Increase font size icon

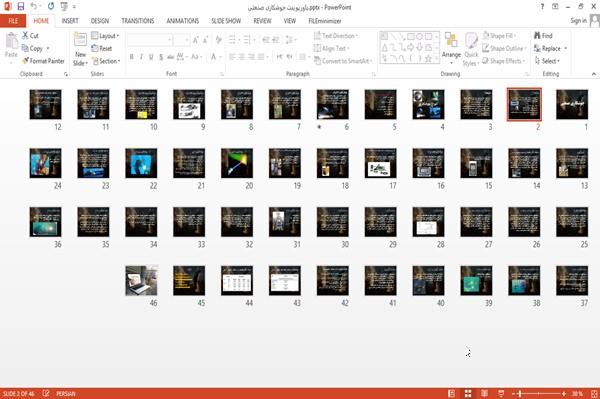pos(196,40)
